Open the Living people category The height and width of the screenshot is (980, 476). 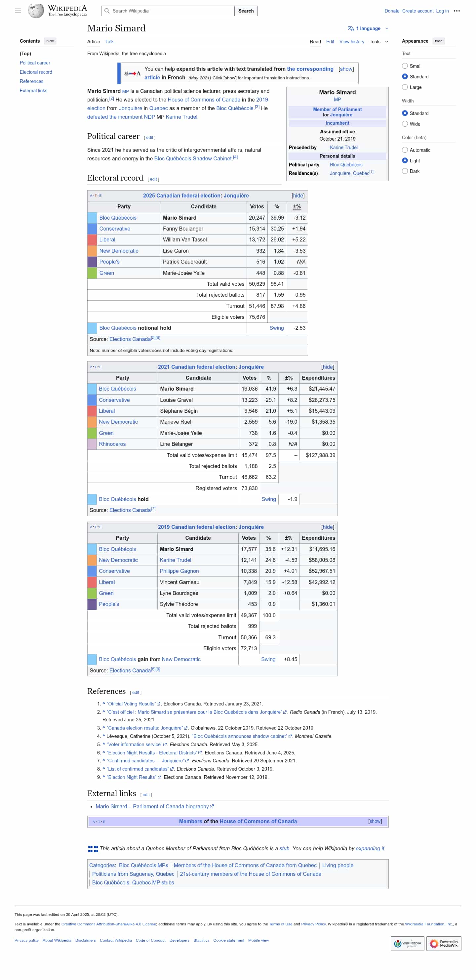pos(337,866)
